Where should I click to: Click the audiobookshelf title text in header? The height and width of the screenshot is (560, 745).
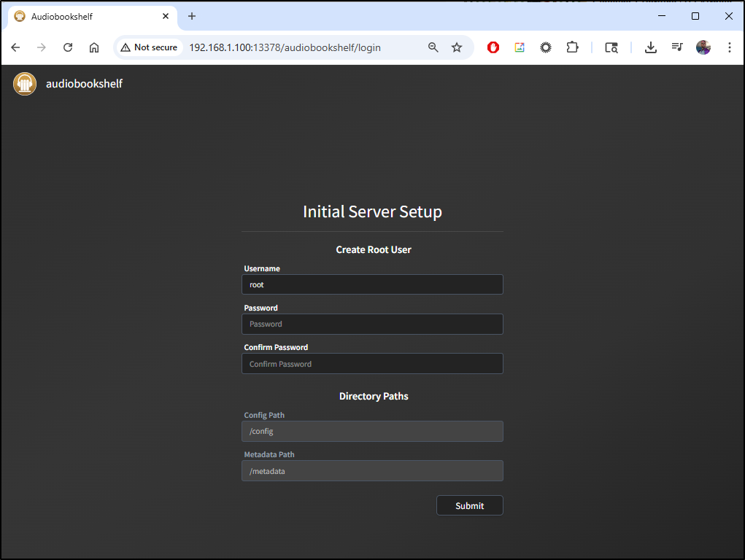(84, 84)
